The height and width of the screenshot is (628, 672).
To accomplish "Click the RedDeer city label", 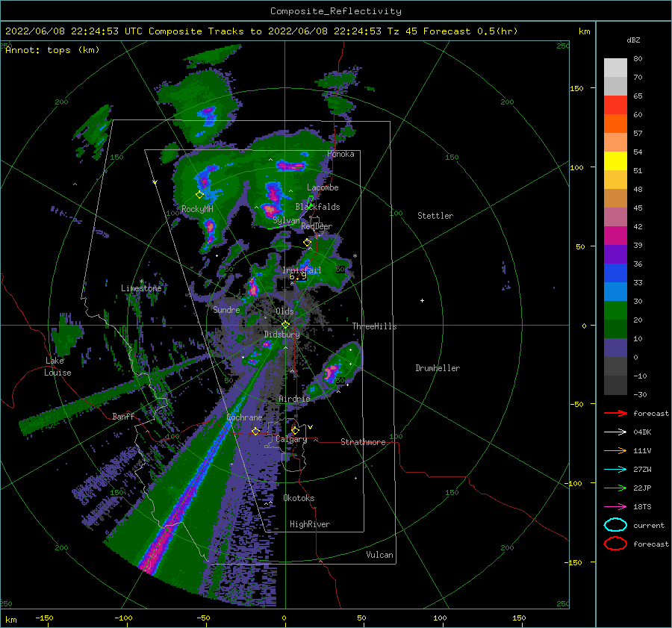I will click(317, 226).
